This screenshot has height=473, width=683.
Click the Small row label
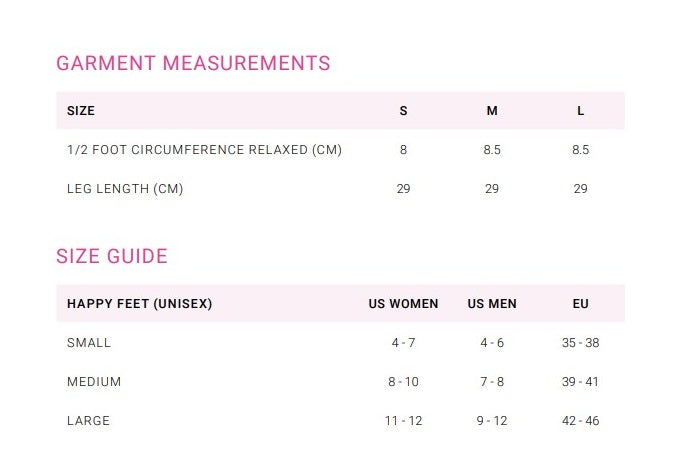(89, 343)
